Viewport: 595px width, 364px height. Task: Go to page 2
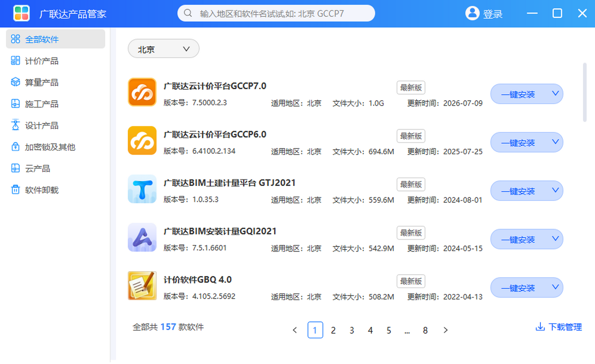tap(333, 330)
